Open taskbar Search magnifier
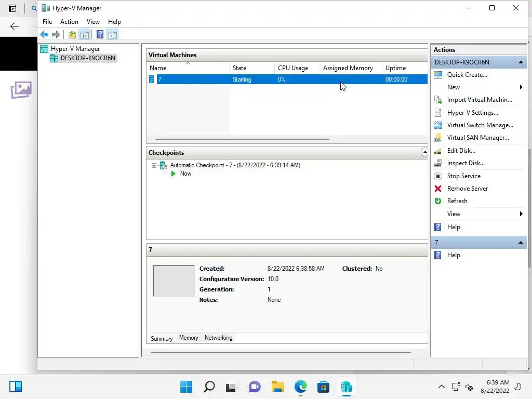Viewport: 532px width, 399px height. click(x=209, y=387)
